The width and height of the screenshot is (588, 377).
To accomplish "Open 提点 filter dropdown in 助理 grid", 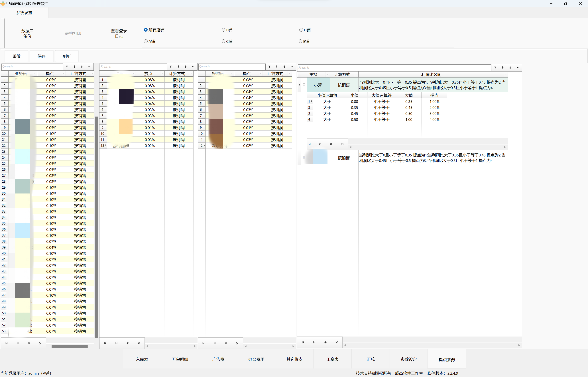I will point(162,74).
